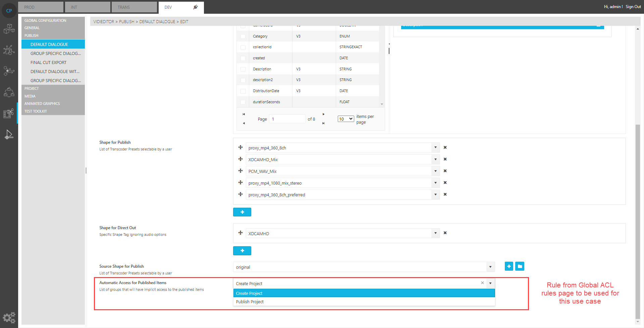Open the video editor sidebar icon
This screenshot has width=644, height=328.
tap(9, 114)
